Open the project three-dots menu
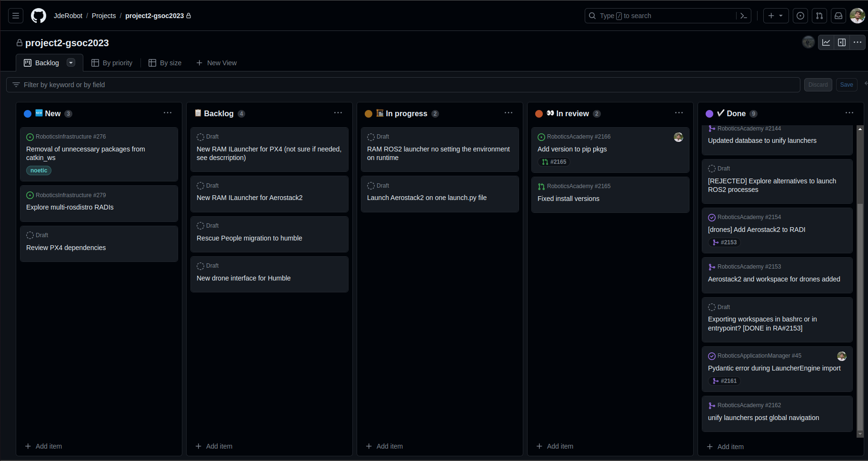This screenshot has height=461, width=868. (x=858, y=42)
